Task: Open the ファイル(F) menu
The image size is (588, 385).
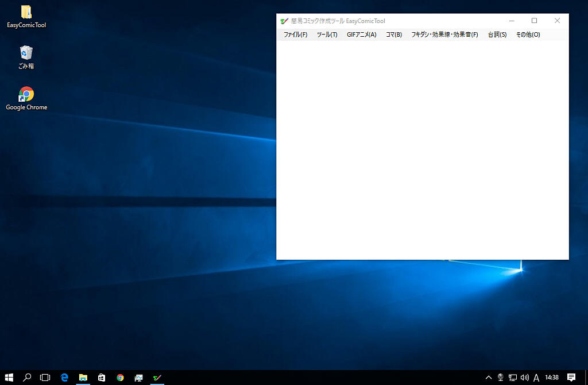Action: click(295, 34)
